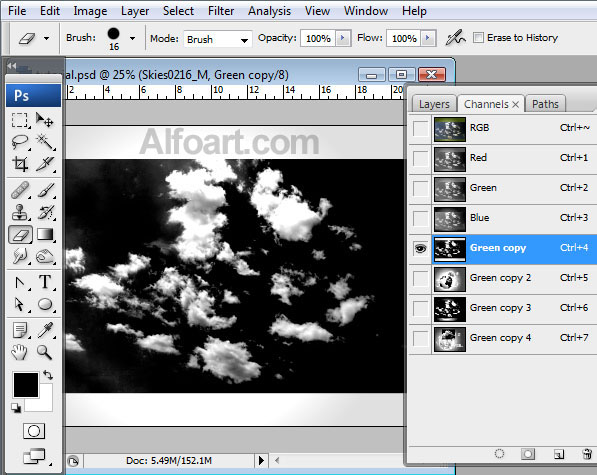The width and height of the screenshot is (597, 475).
Task: Expand the Opacity slider arrow
Action: click(x=343, y=38)
